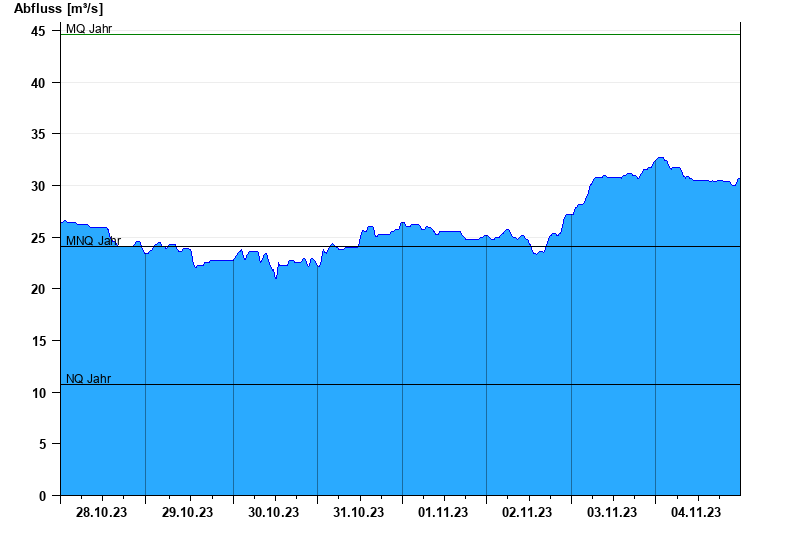Image resolution: width=800 pixels, height=550 pixels.
Task: Click the y-axis value 5
Action: pyautogui.click(x=42, y=444)
